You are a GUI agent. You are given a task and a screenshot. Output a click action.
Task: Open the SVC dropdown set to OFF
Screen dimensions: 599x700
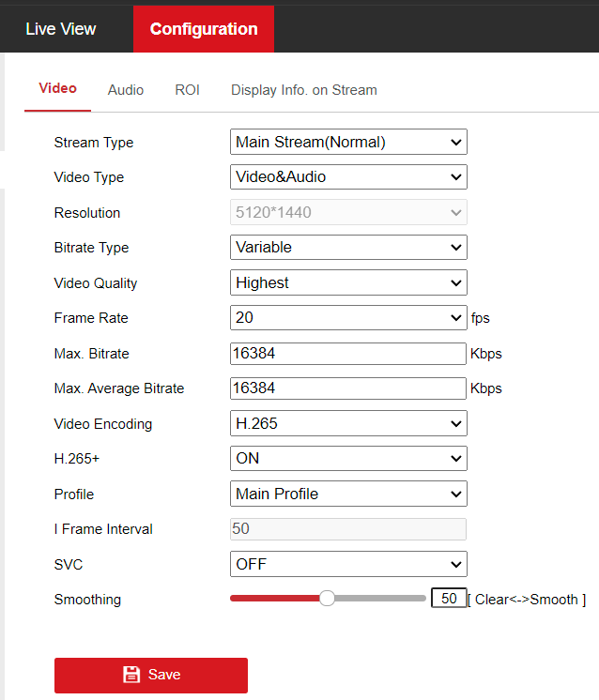[348, 564]
